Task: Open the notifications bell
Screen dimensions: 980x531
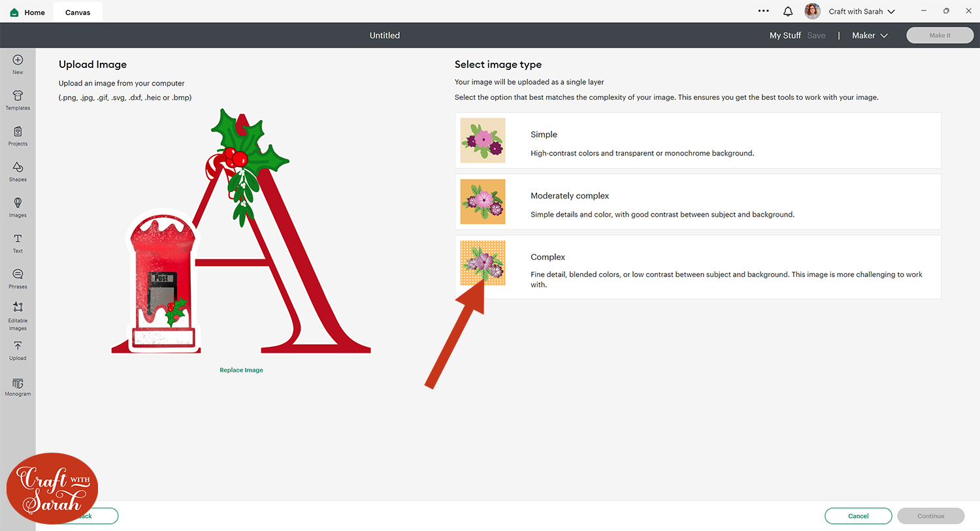Action: click(x=788, y=11)
